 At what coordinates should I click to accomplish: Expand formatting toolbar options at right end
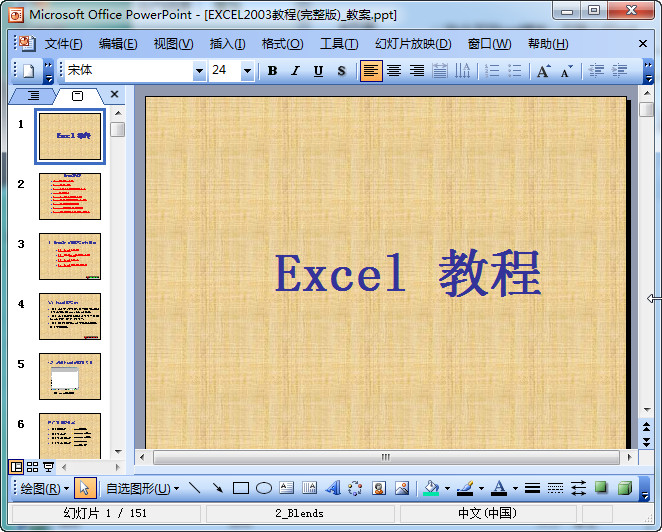[x=648, y=71]
